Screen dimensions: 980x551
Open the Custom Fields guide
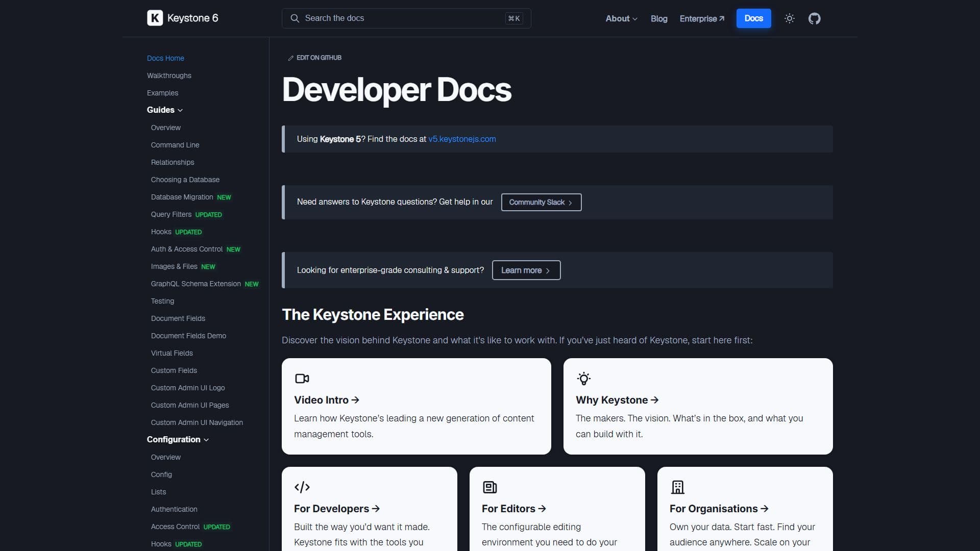point(174,370)
